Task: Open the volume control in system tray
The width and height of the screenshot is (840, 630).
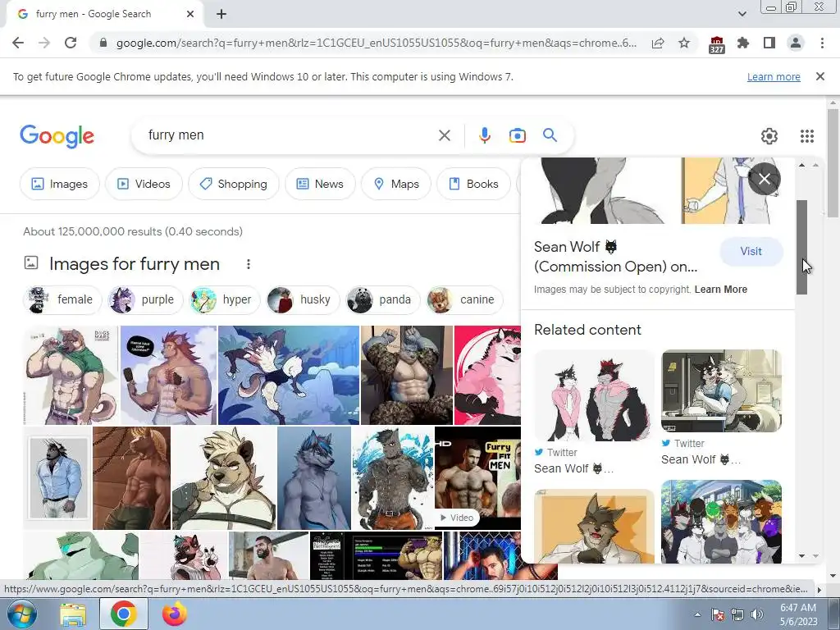Action: (757, 614)
